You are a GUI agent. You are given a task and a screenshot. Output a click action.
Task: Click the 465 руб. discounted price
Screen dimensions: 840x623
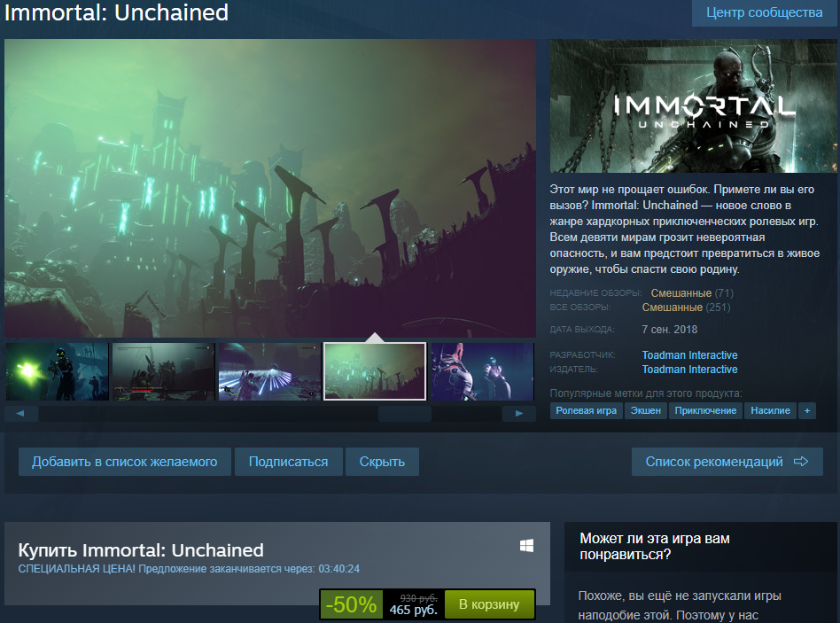coord(413,610)
